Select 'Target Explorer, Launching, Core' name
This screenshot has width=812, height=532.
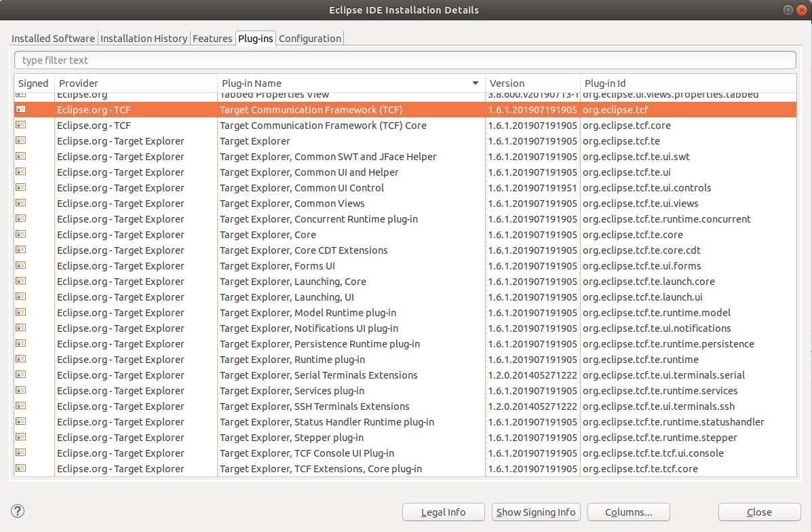pos(292,282)
